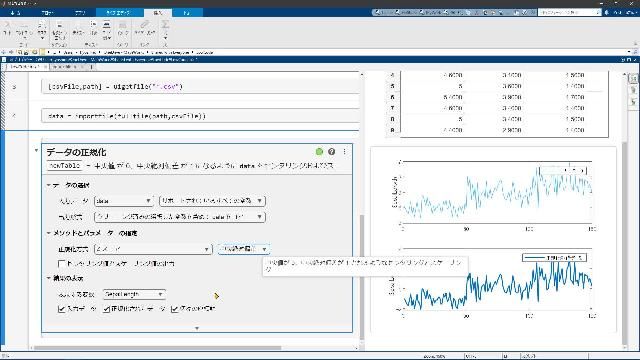Screen dimensions: 640x360
Task: Uncheck the third display option checkbox
Action: [175, 309]
